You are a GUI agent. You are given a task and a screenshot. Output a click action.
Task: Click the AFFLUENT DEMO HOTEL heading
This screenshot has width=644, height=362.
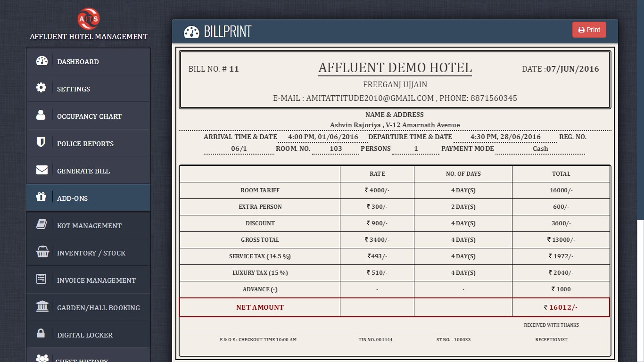395,68
